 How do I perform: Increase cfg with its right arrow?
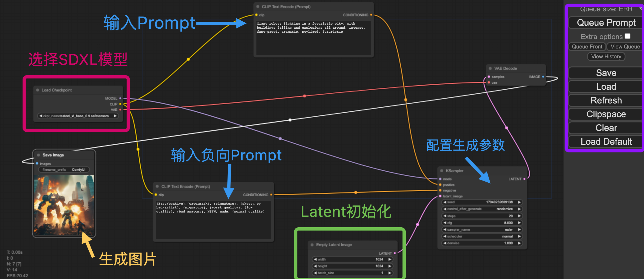coord(519,222)
